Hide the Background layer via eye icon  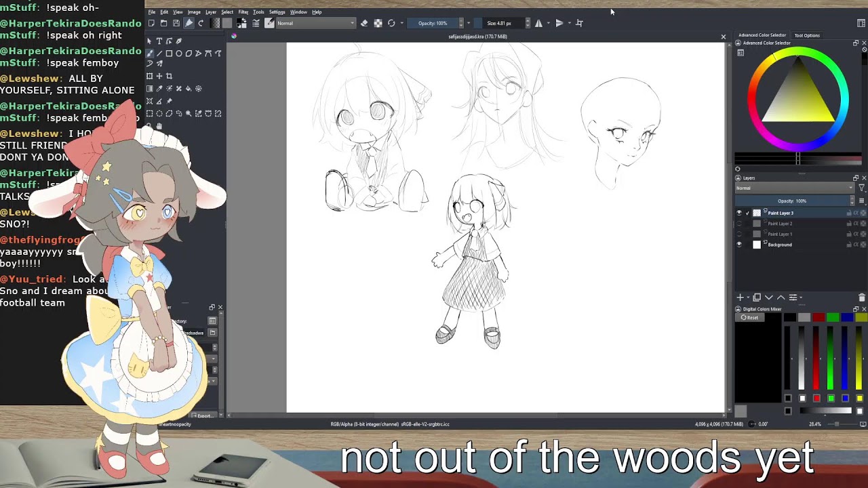pos(739,245)
